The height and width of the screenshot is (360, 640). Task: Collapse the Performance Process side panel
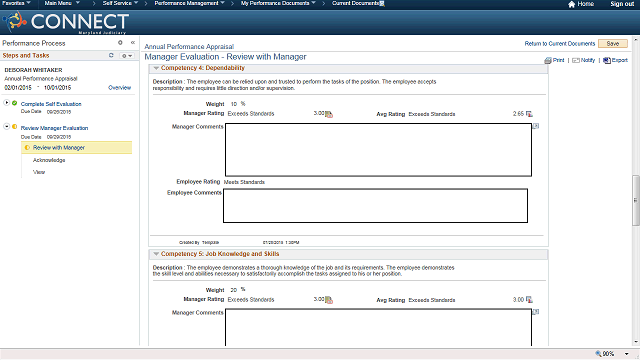pyautogui.click(x=133, y=42)
